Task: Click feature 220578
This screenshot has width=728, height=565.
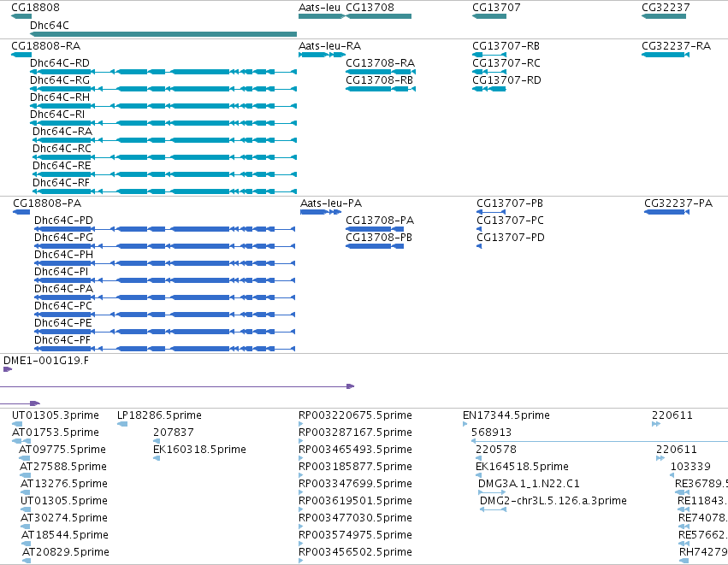Action: coord(496,450)
